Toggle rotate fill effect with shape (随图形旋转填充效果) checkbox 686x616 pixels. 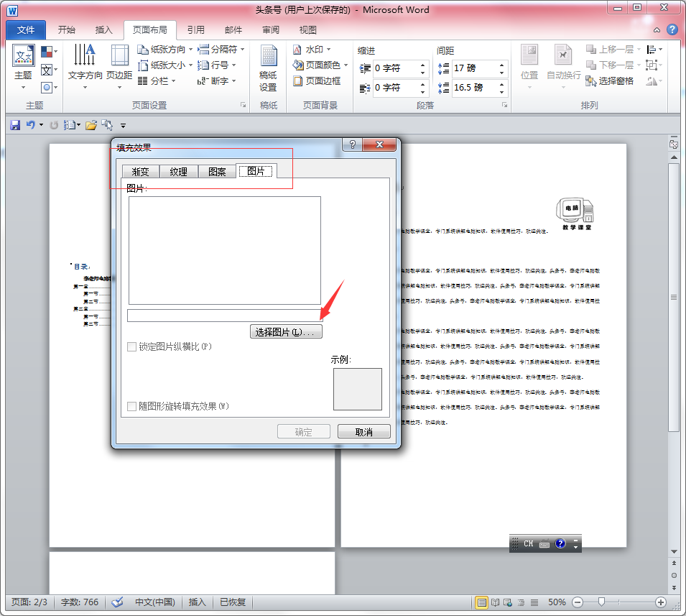[x=131, y=407]
